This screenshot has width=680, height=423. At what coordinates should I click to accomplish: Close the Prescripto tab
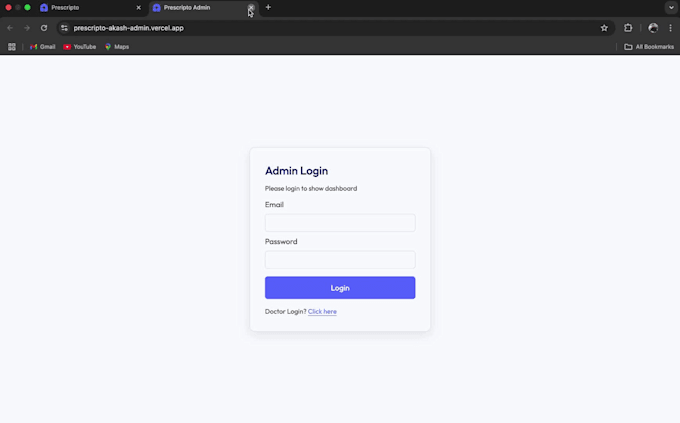(x=138, y=7)
